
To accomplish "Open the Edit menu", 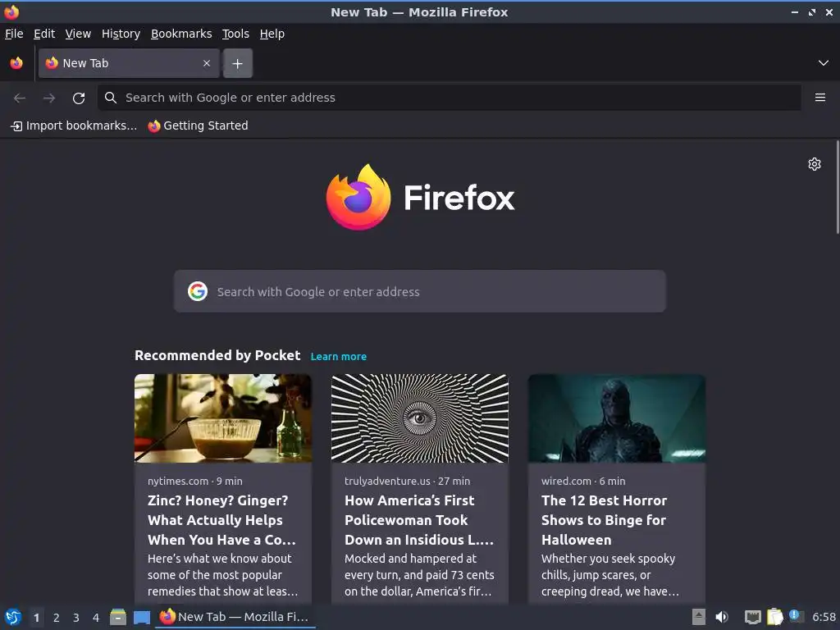I will click(x=44, y=34).
